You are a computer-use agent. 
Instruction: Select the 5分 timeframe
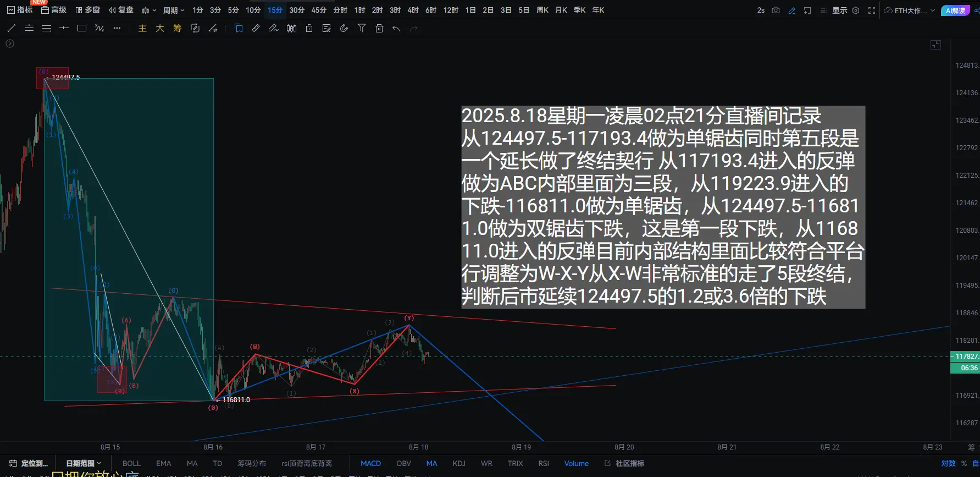tap(234, 10)
